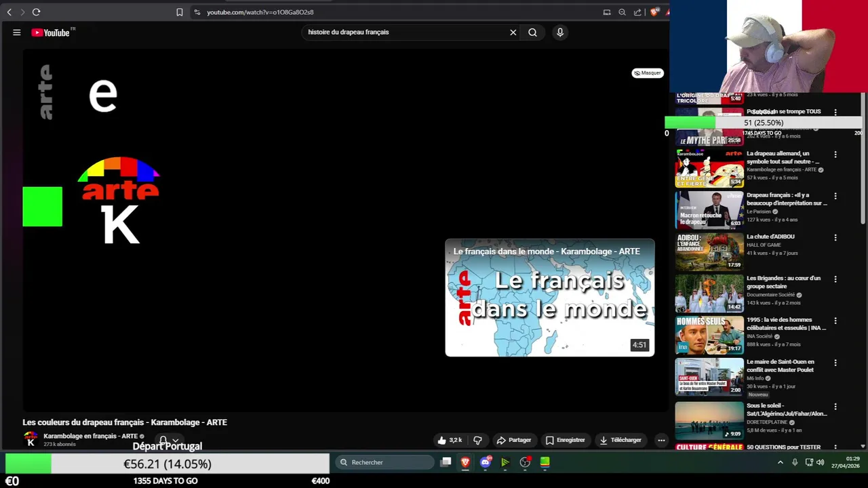This screenshot has height=488, width=868.
Task: Open options menu for '1995 : la vie des hommes'
Action: [835, 321]
